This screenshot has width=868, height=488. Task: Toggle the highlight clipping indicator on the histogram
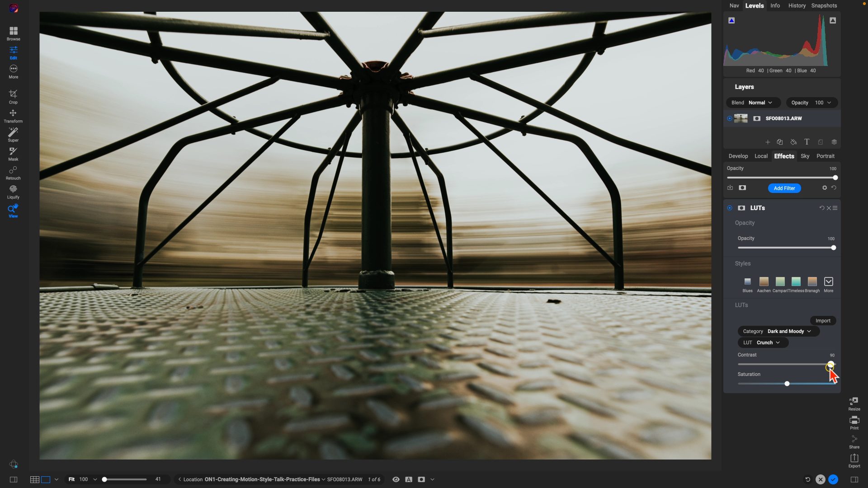point(832,20)
